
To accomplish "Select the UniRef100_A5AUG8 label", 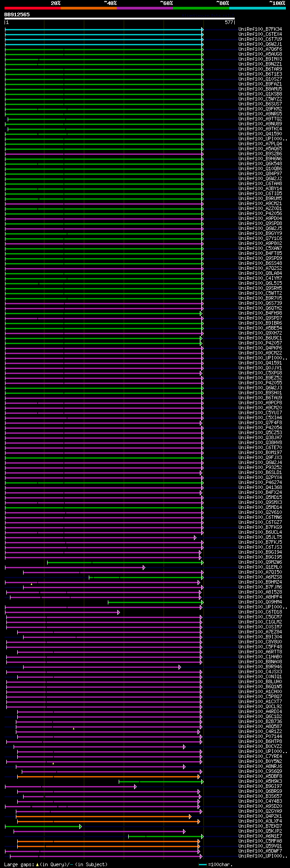I will coord(260,54).
